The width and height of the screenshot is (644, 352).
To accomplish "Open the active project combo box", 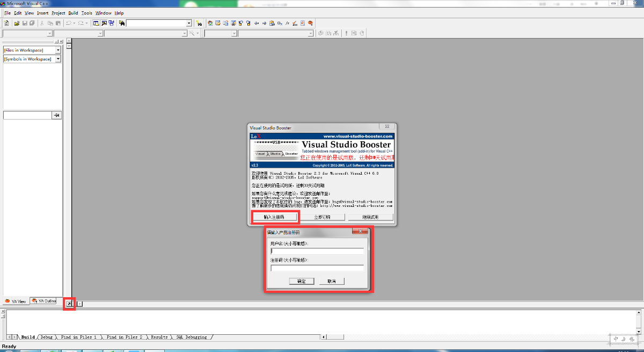I will 221,33.
